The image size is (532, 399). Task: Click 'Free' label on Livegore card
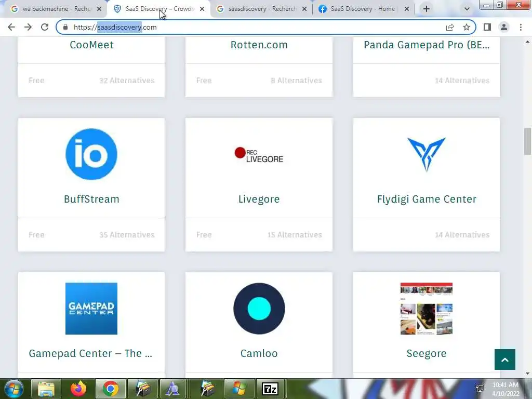click(204, 235)
